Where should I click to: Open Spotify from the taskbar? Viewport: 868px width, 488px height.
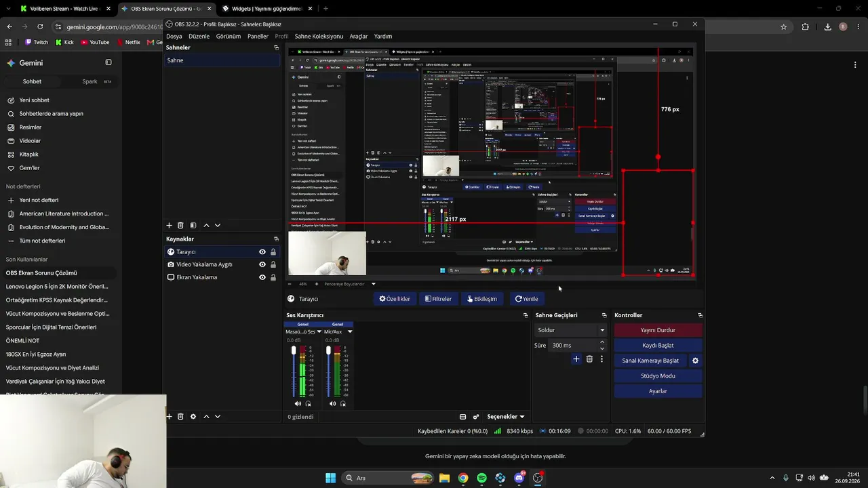click(x=481, y=478)
